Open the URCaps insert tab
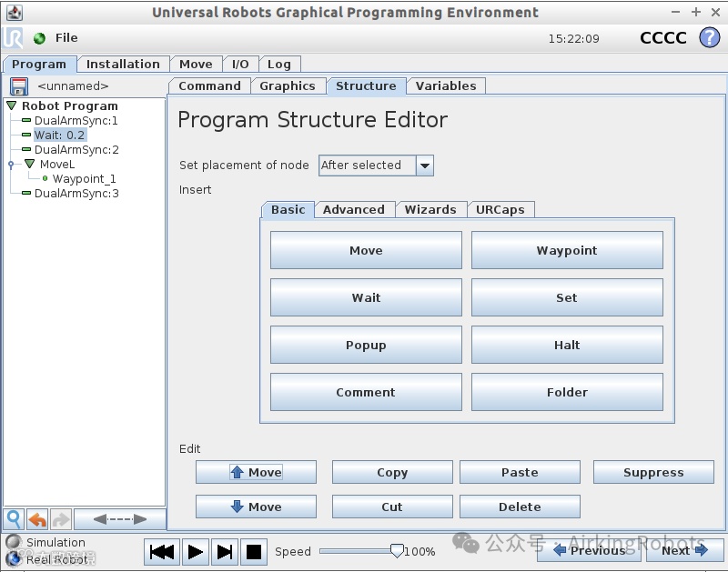The height and width of the screenshot is (572, 728). [500, 209]
